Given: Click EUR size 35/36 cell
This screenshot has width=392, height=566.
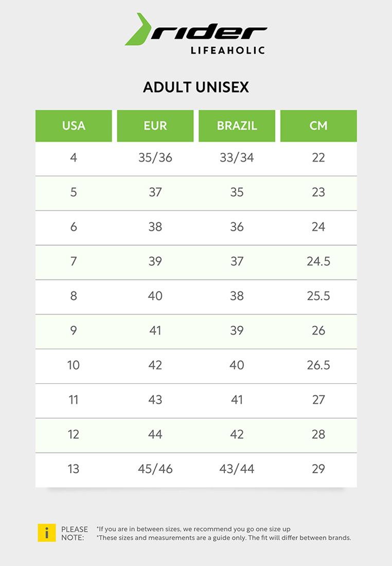Looking at the screenshot, I should pyautogui.click(x=155, y=158).
